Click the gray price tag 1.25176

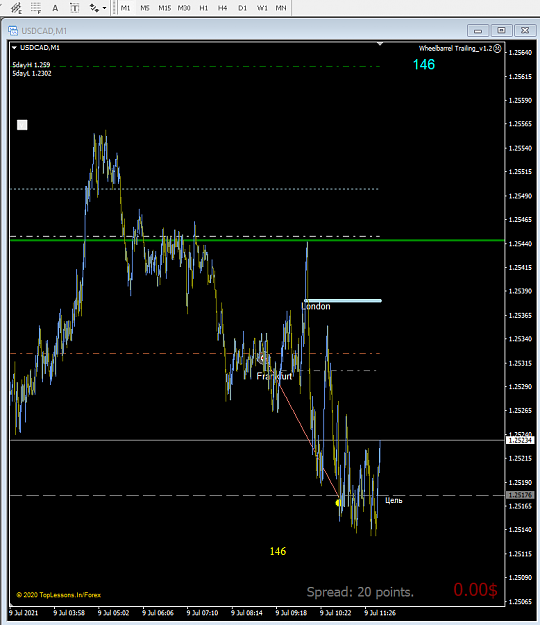tap(520, 495)
